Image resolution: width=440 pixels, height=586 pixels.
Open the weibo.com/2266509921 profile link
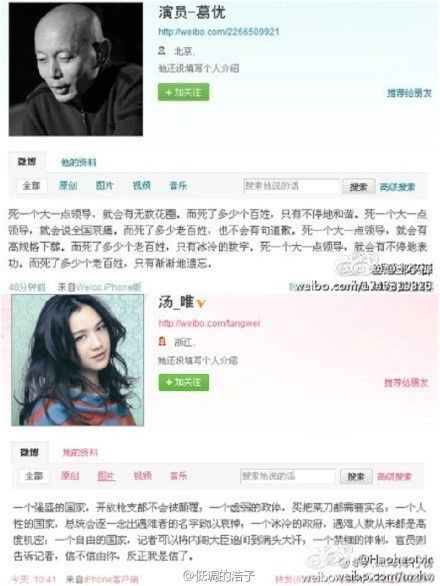219,32
